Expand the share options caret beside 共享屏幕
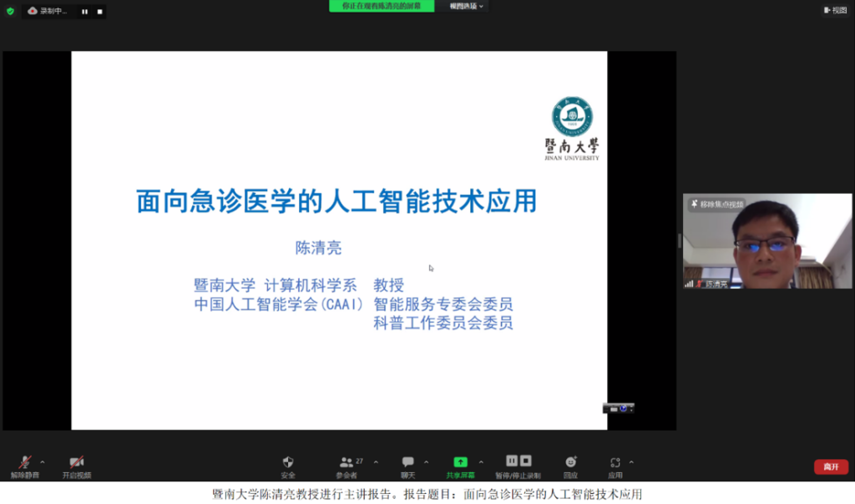 point(481,462)
